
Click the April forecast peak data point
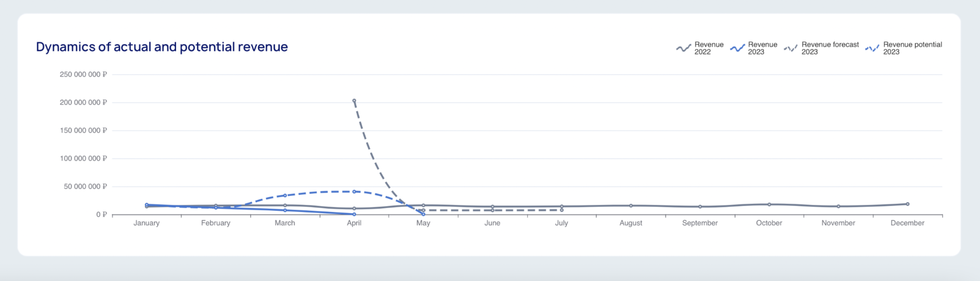click(x=354, y=100)
